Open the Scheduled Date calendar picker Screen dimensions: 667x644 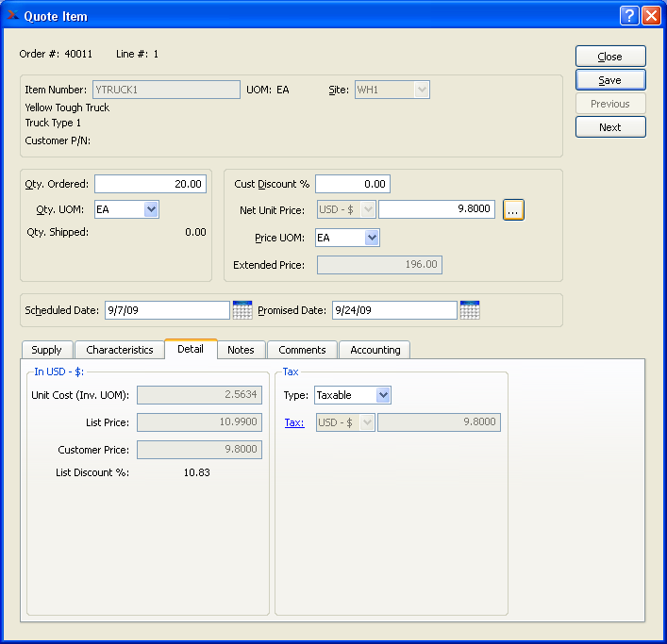pyautogui.click(x=242, y=310)
